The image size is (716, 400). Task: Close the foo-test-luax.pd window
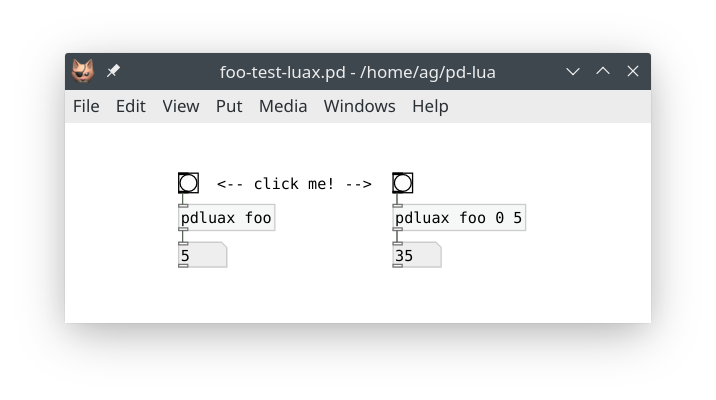pyautogui.click(x=633, y=72)
